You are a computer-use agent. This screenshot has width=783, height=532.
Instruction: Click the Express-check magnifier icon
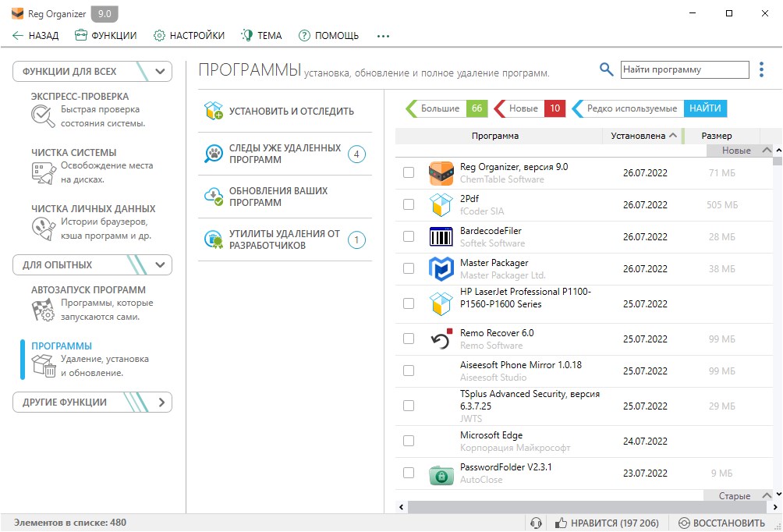[43, 116]
